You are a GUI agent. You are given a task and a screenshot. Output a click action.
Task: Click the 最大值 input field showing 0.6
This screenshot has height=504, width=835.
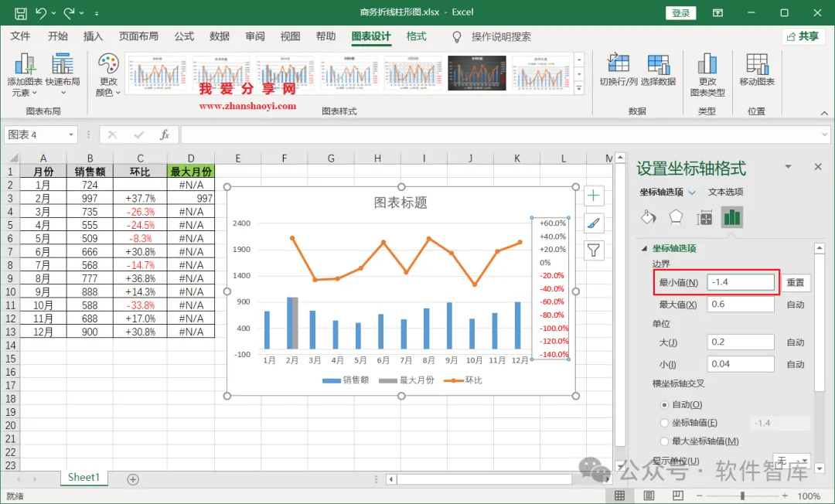click(741, 304)
